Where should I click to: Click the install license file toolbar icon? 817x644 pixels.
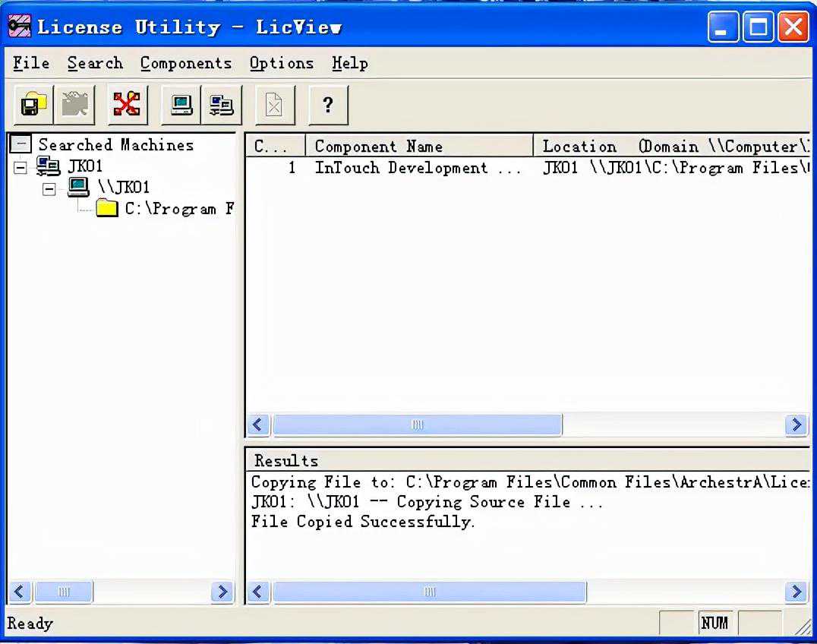pyautogui.click(x=33, y=105)
